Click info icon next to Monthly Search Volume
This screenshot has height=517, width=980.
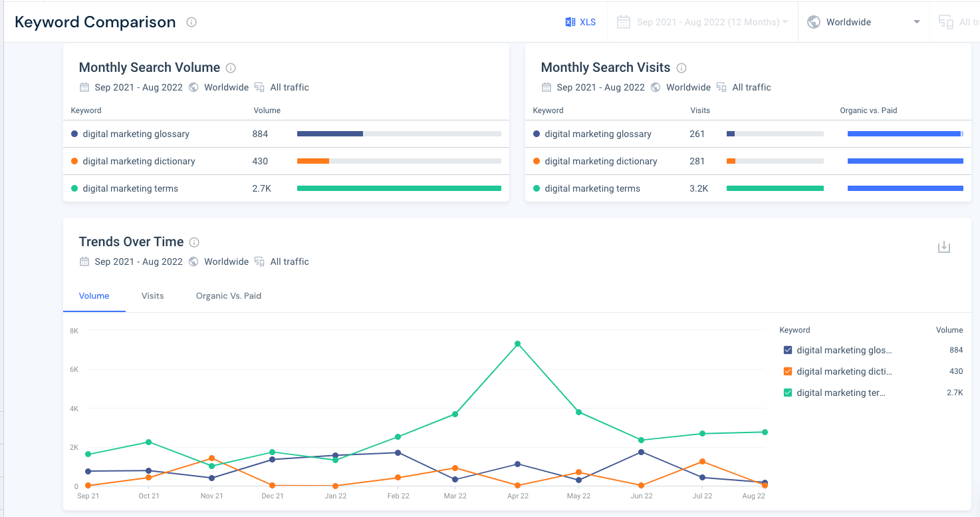coord(231,68)
